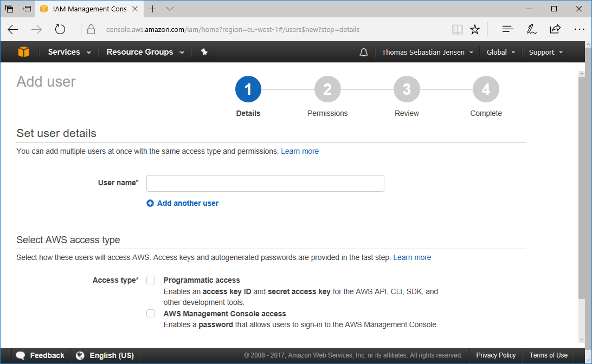Open the Make a Web Note pen icon
The width and height of the screenshot is (592, 364).
(531, 30)
